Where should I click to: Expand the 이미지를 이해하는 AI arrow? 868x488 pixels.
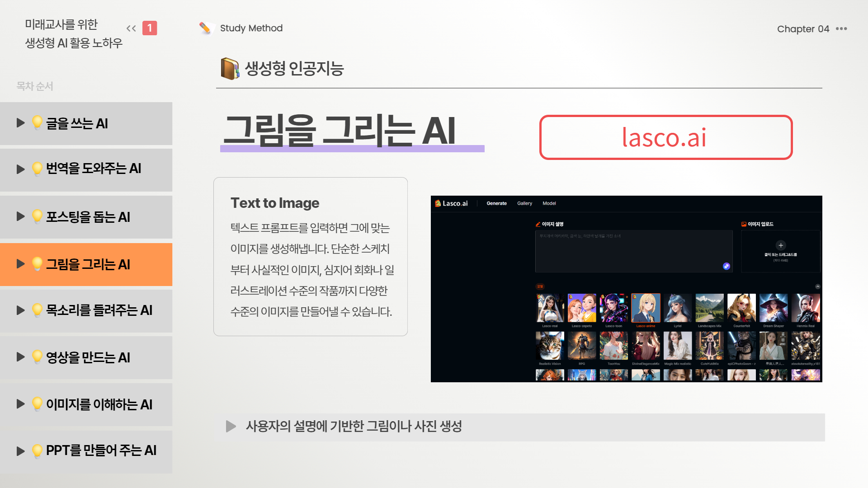[20, 404]
